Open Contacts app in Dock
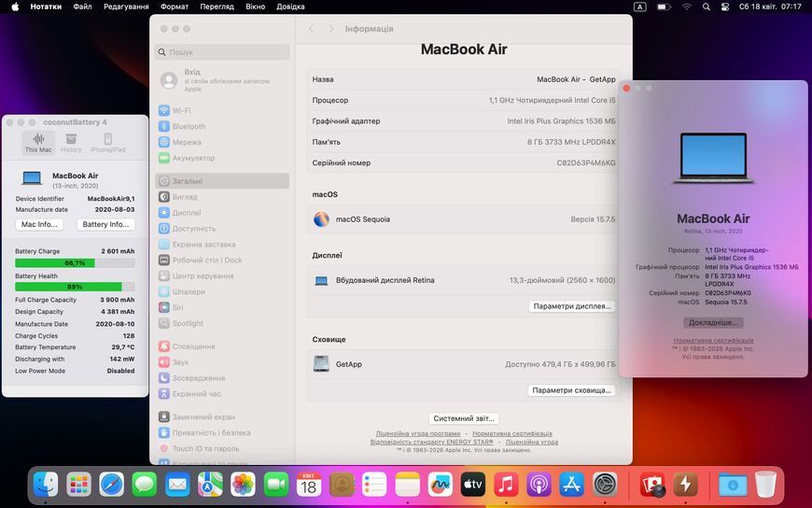 tap(342, 485)
